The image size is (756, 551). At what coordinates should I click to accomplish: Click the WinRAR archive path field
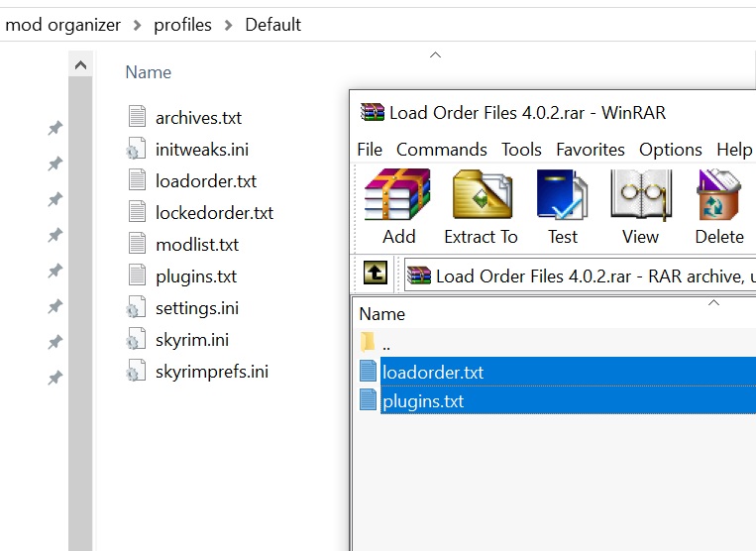(x=580, y=275)
